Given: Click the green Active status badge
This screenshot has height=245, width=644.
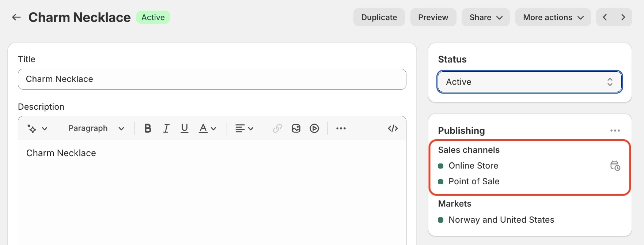Looking at the screenshot, I should coord(153,17).
